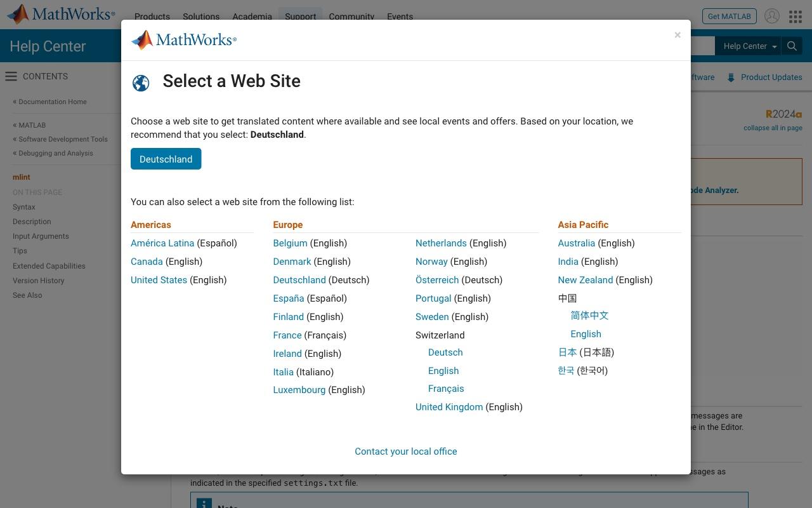
Task: Open the user account profile icon
Action: 772,17
